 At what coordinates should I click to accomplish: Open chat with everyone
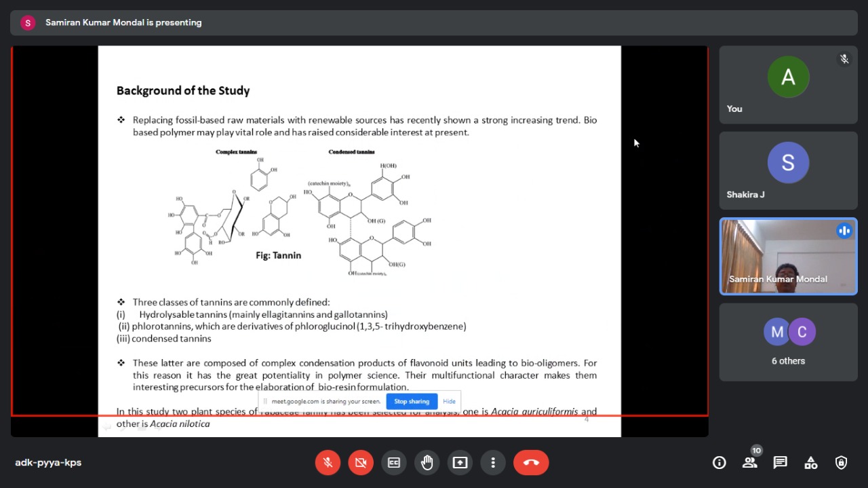(780, 462)
